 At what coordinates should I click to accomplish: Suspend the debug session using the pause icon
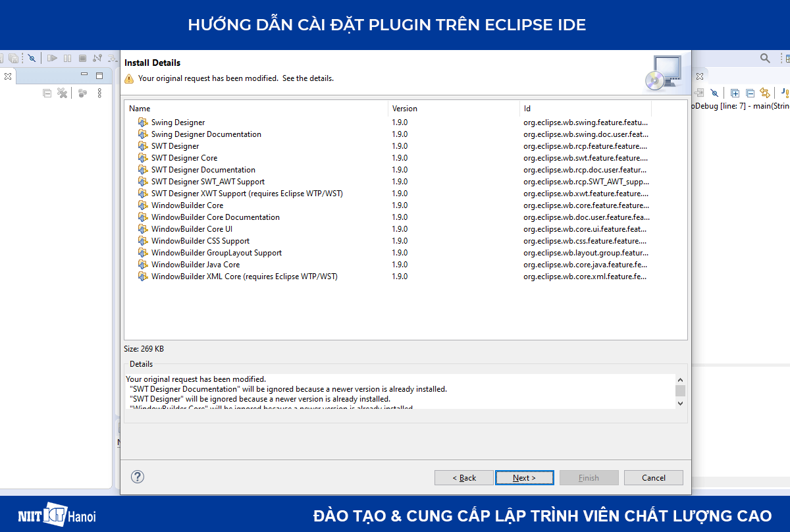tap(67, 58)
